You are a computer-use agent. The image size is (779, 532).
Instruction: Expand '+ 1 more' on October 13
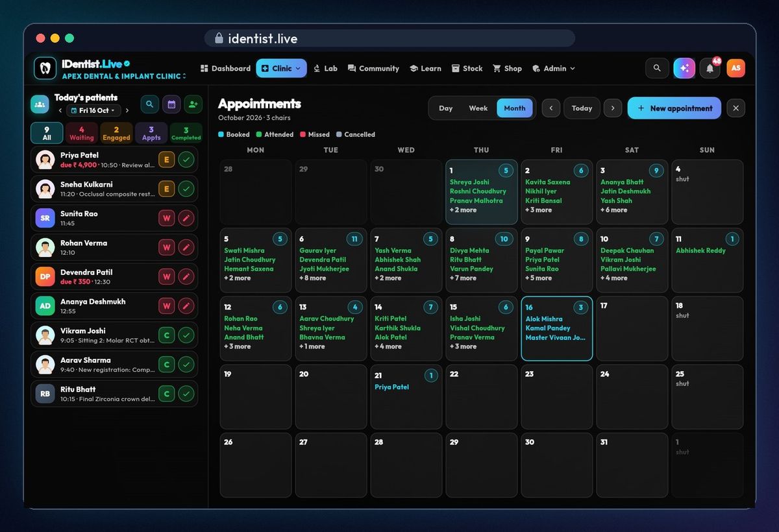312,346
